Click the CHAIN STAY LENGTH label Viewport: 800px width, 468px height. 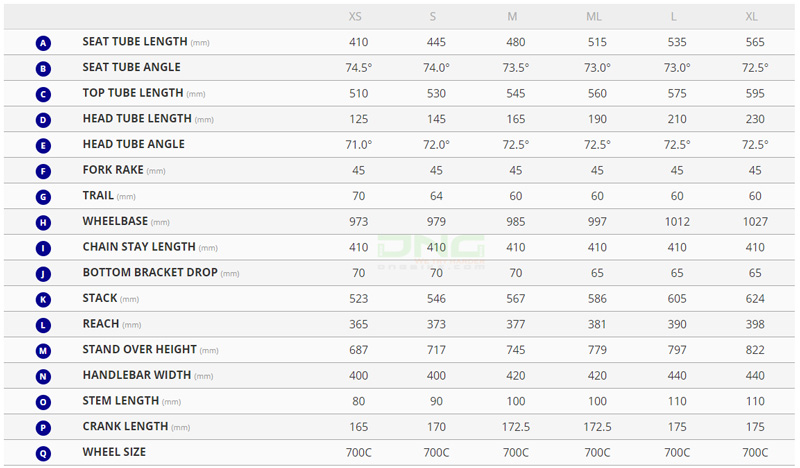(139, 247)
